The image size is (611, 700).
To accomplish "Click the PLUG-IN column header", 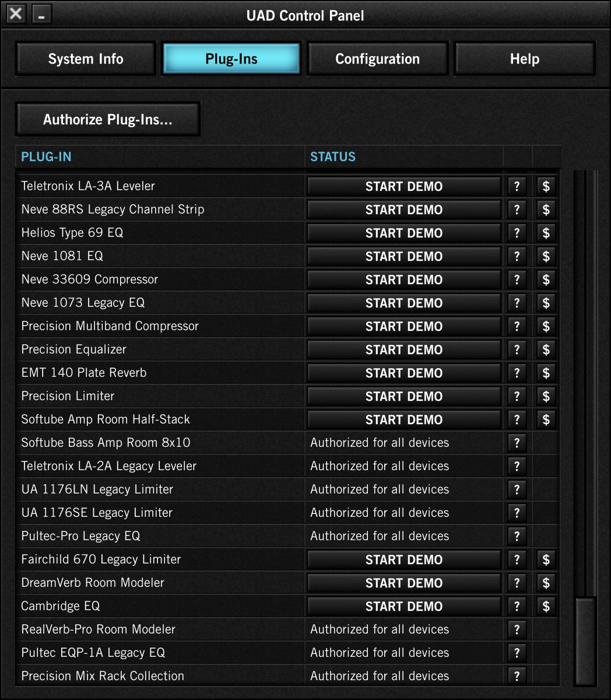I will [x=46, y=157].
